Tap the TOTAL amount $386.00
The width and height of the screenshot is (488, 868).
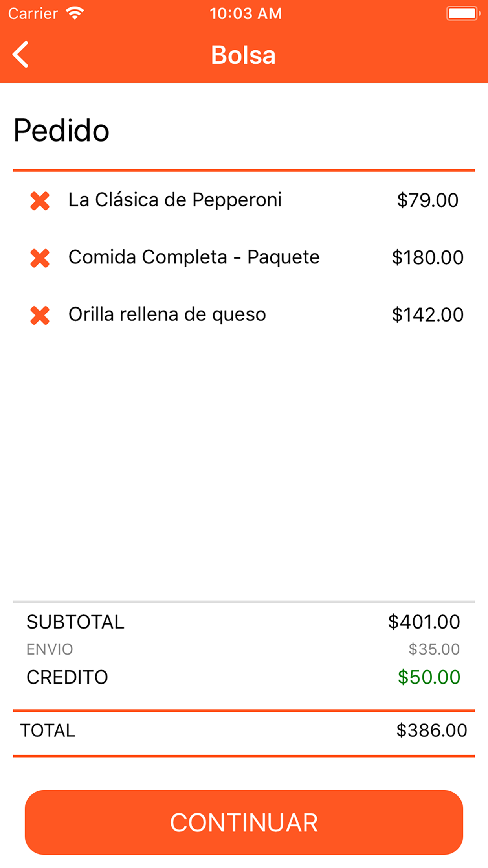click(431, 730)
